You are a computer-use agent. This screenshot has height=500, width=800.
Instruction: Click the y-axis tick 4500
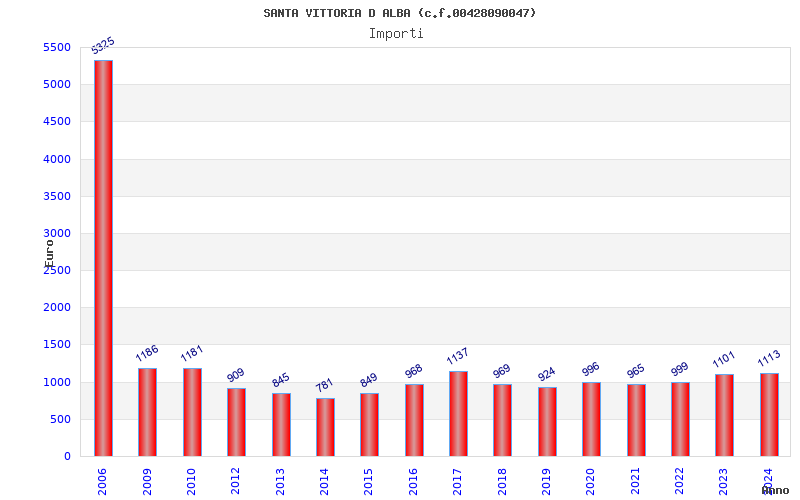click(57, 122)
